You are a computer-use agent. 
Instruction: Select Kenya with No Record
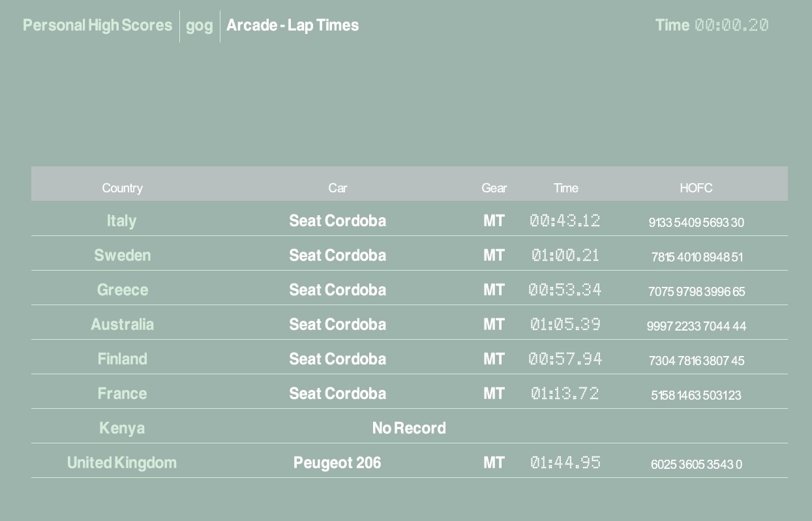tap(122, 428)
